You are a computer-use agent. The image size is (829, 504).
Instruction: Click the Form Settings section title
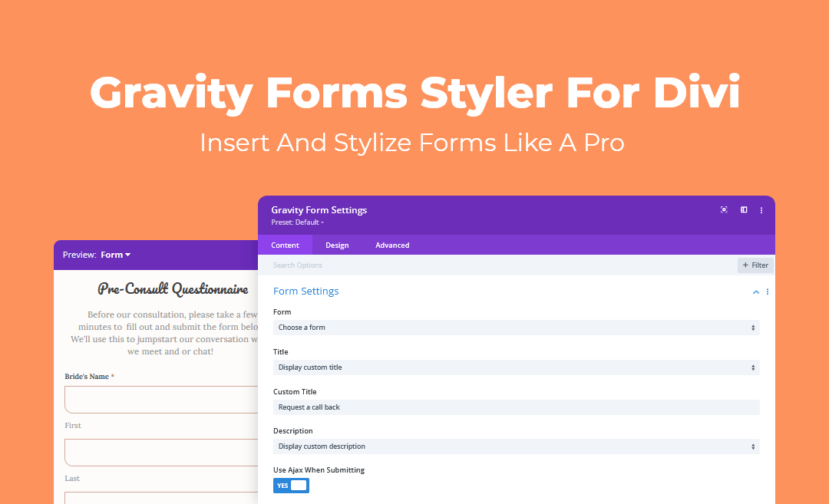pos(306,292)
